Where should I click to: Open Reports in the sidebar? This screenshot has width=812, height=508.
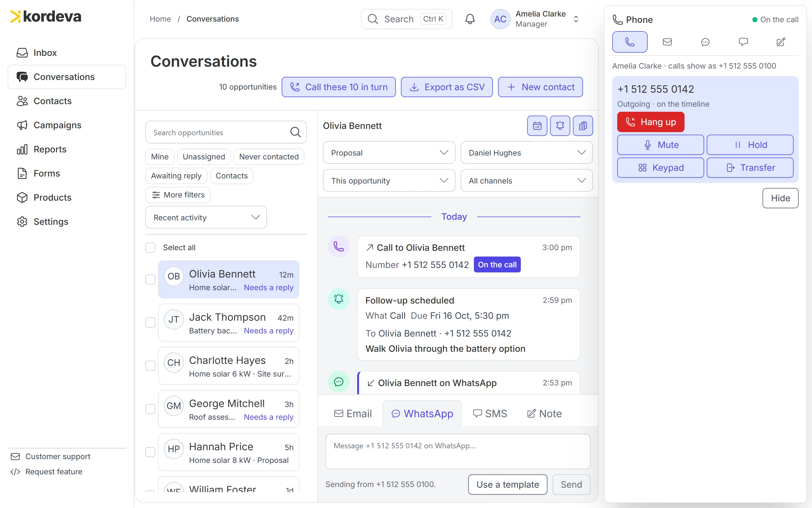(x=67, y=149)
